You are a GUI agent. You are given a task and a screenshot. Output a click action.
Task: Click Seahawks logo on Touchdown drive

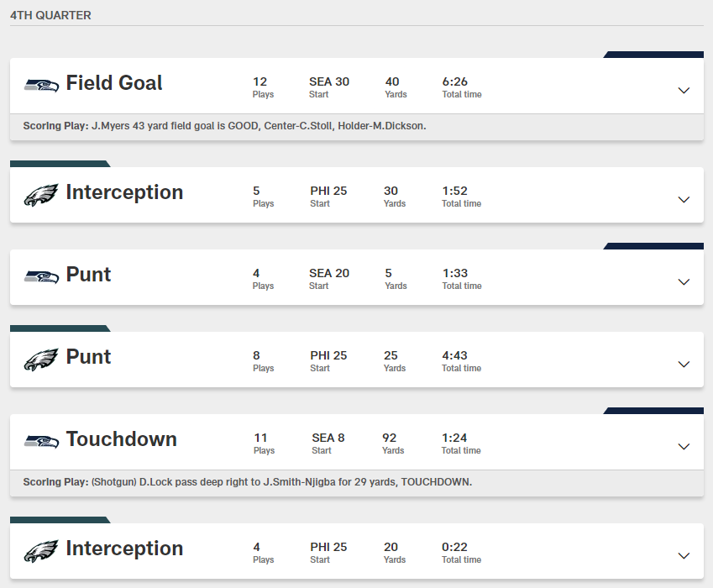click(41, 441)
